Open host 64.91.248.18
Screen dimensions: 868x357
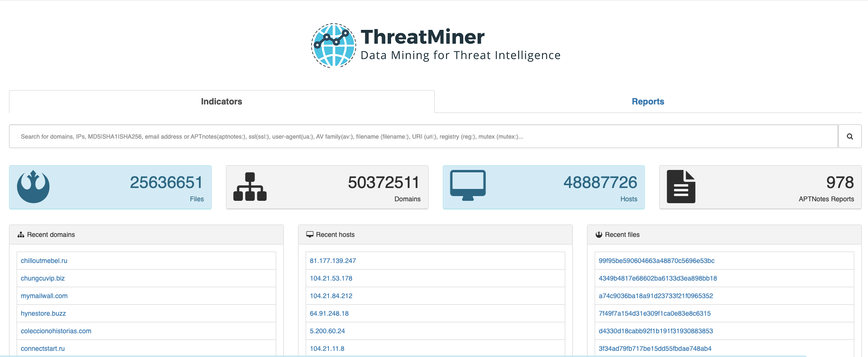tap(329, 313)
